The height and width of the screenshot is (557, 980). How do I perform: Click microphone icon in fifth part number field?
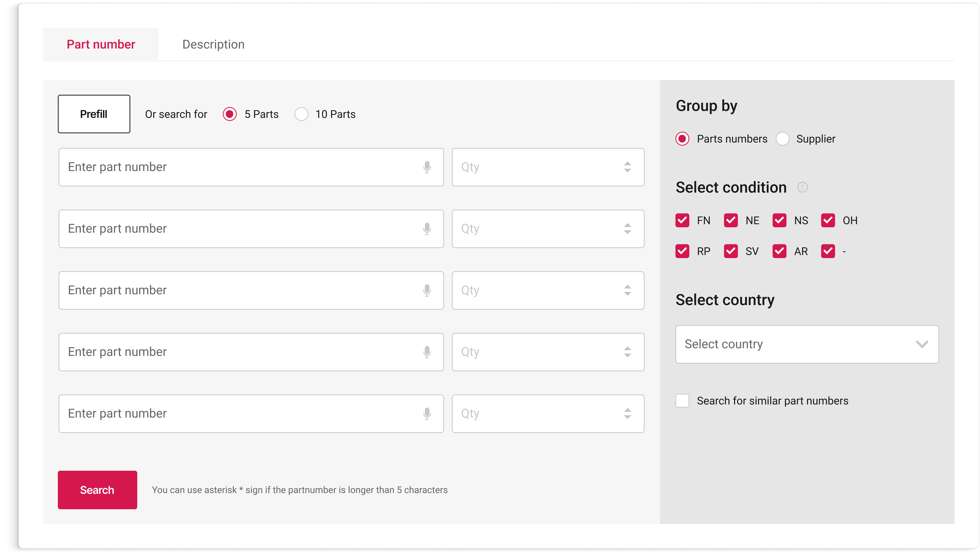pyautogui.click(x=427, y=413)
